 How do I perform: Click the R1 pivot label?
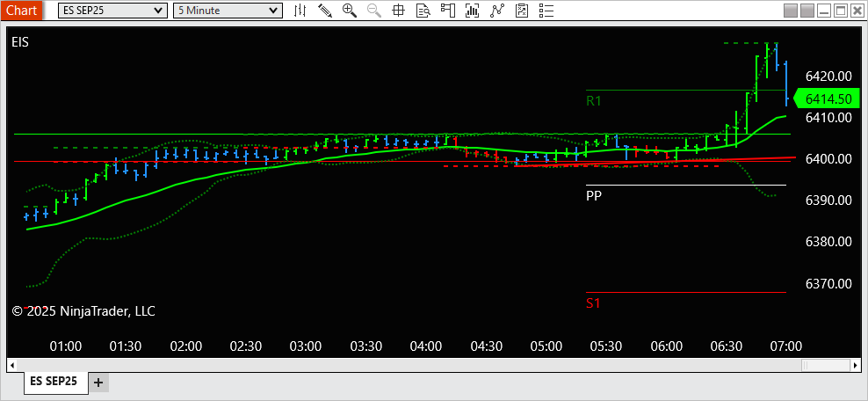(593, 101)
